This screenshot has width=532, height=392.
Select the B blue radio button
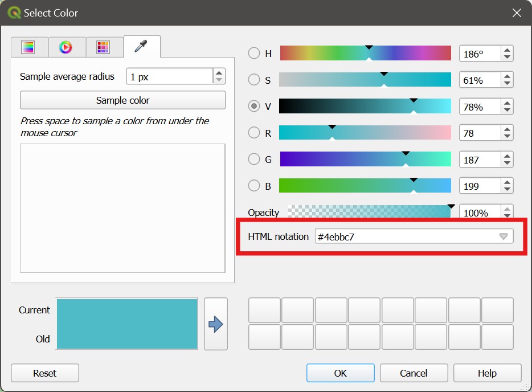point(254,186)
